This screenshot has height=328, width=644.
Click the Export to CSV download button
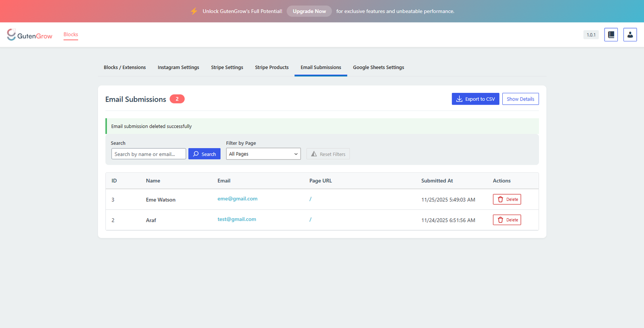475,99
